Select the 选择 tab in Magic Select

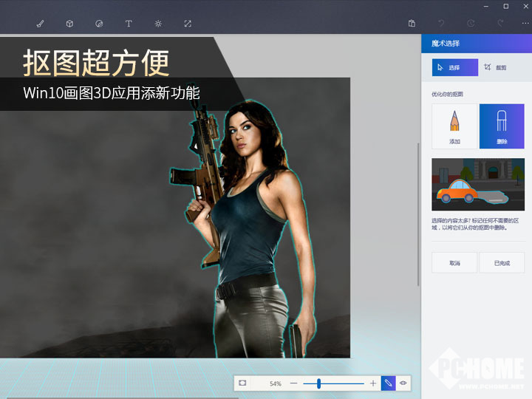tap(455, 67)
